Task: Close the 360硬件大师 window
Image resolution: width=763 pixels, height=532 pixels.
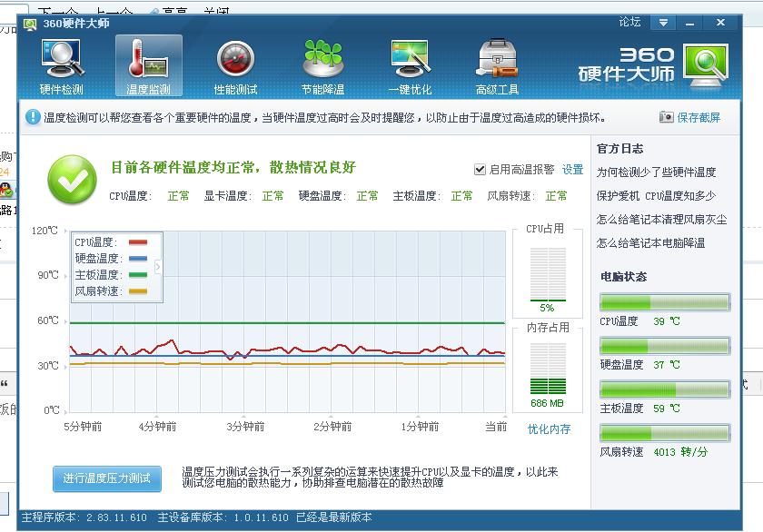Action: [x=720, y=23]
